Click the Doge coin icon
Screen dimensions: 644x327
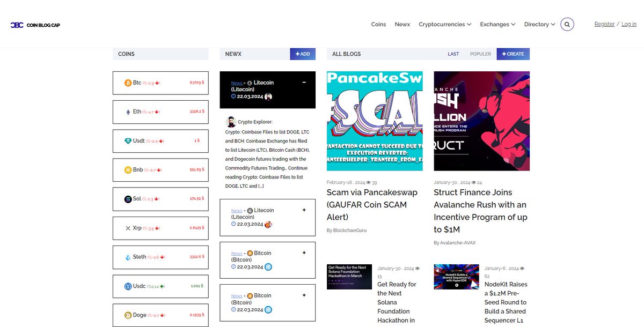pos(128,315)
